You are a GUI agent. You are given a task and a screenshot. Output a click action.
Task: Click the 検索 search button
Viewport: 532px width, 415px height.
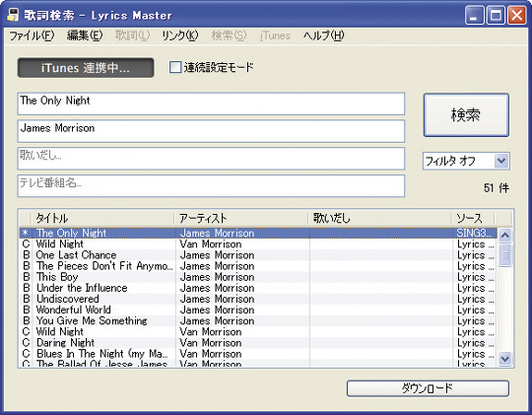(x=466, y=115)
